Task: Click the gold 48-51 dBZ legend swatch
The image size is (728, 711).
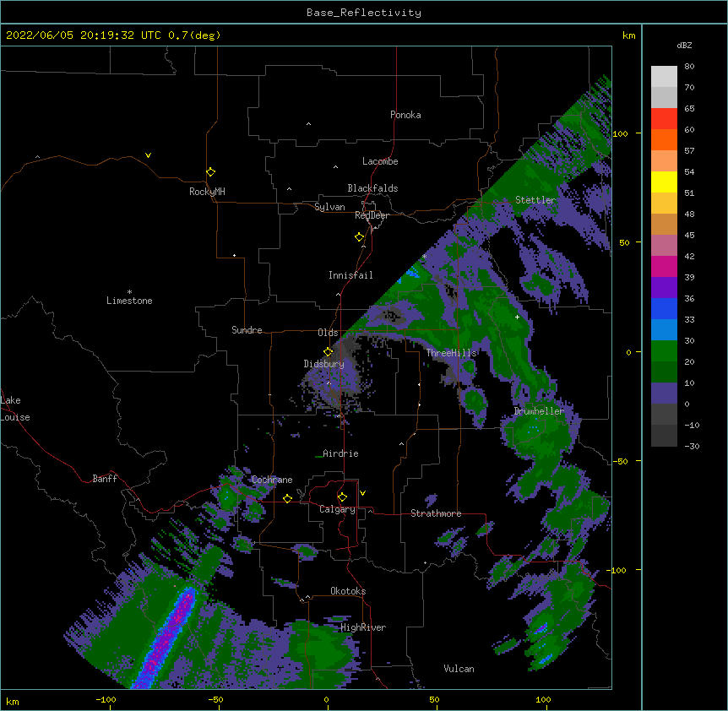Action: coord(664,204)
